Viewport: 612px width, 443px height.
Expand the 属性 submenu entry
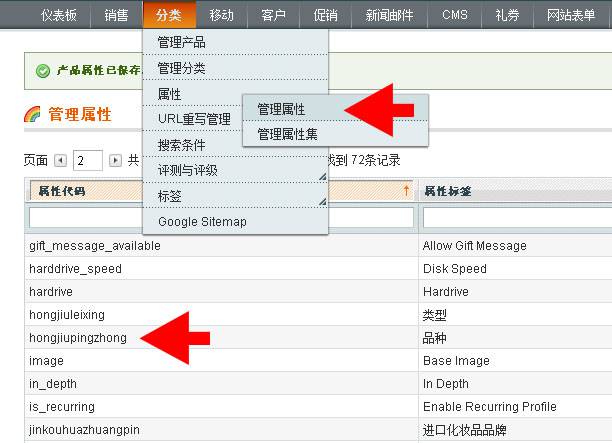click(193, 94)
